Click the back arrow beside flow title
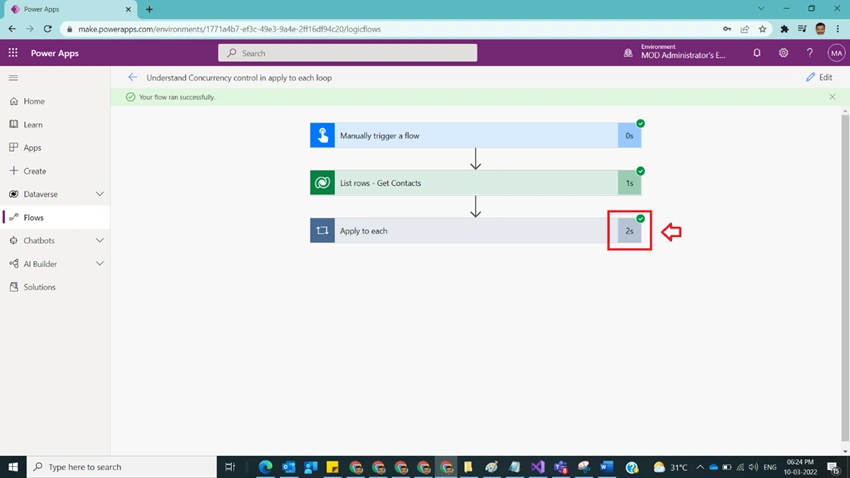This screenshot has height=478, width=850. 133,77
